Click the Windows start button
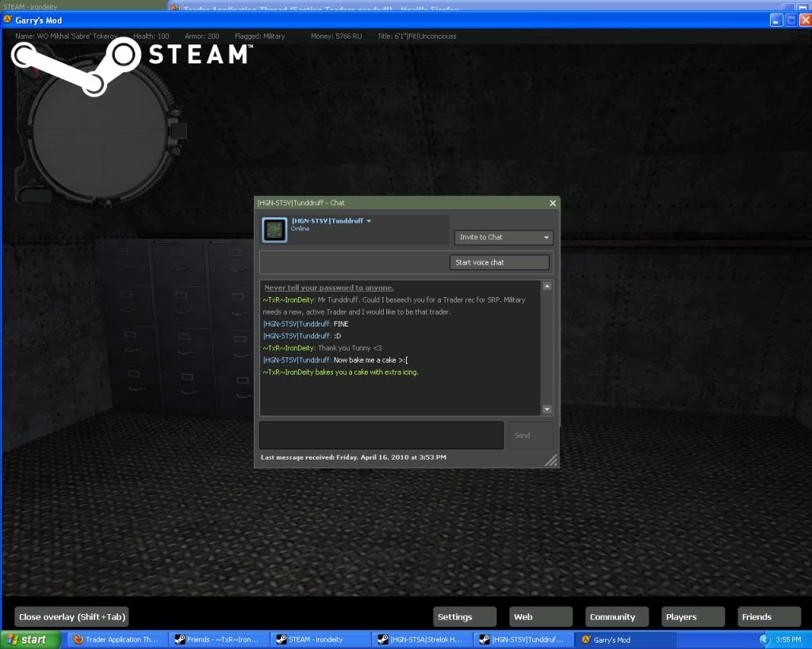This screenshot has height=649, width=812. (x=30, y=639)
